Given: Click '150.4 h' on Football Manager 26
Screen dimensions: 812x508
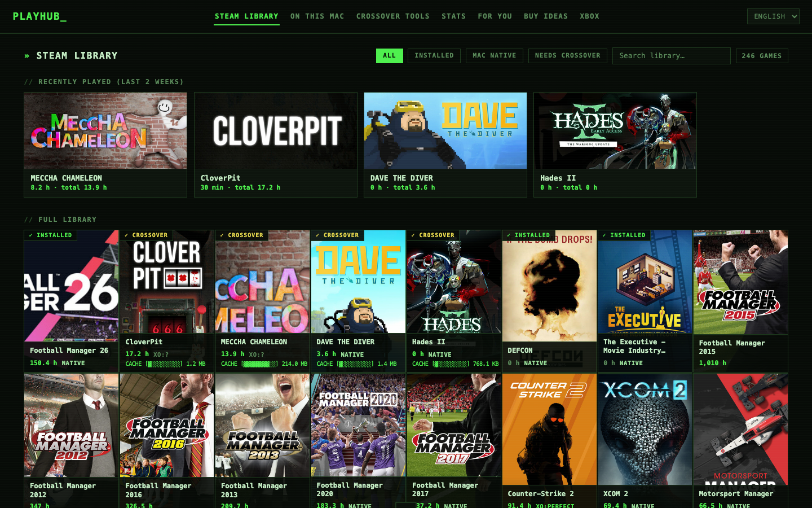Looking at the screenshot, I should click(x=43, y=364).
